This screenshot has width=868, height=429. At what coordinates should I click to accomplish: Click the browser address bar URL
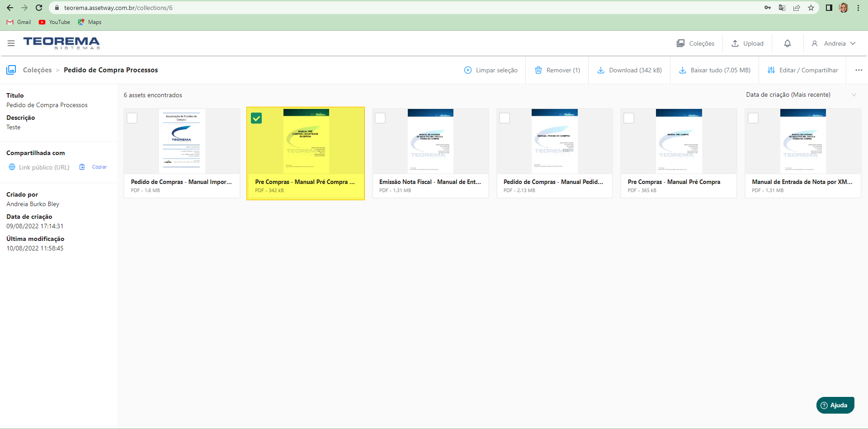click(x=118, y=8)
